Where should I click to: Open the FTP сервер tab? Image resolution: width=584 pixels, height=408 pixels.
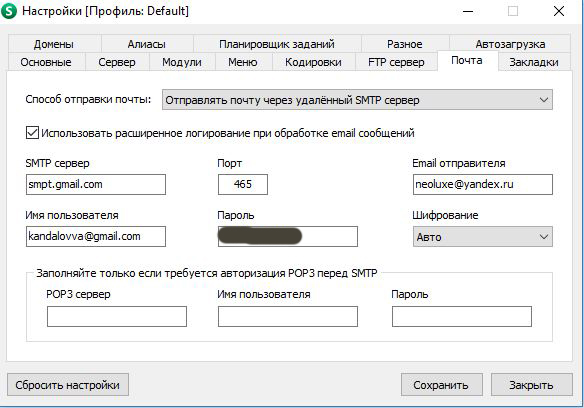[396, 62]
